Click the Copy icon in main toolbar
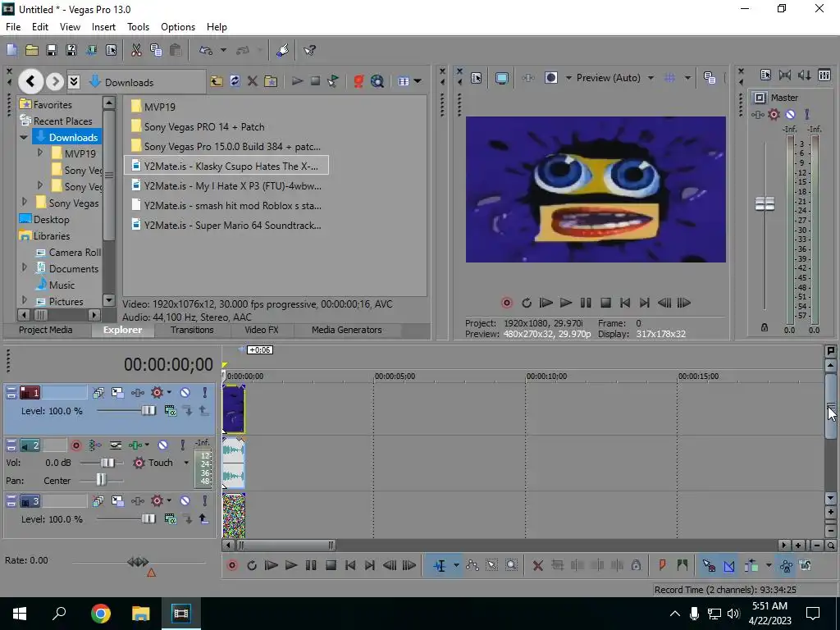 click(x=156, y=50)
